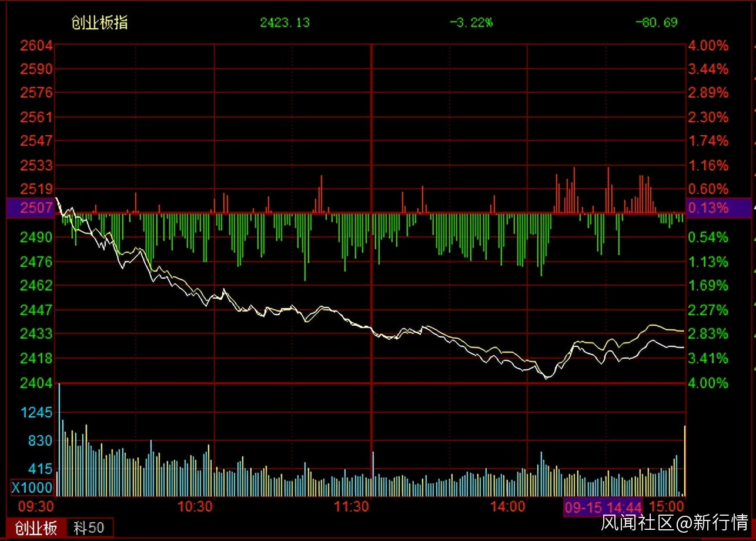
Task: Select the index value 2423.13
Action: tap(285, 23)
